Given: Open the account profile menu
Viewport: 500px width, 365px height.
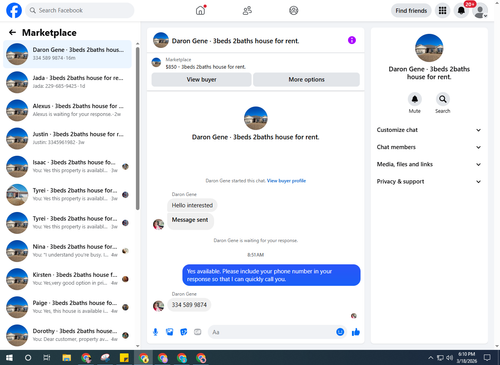Looking at the screenshot, I should click(x=480, y=11).
